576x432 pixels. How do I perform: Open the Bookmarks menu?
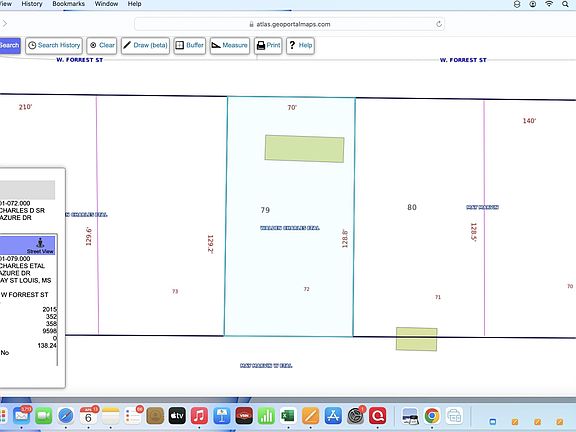pos(68,4)
